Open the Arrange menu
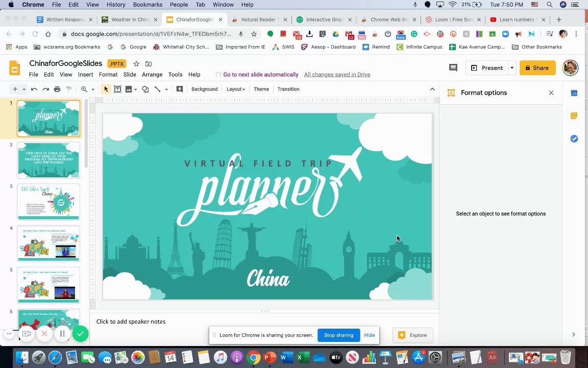 [152, 74]
